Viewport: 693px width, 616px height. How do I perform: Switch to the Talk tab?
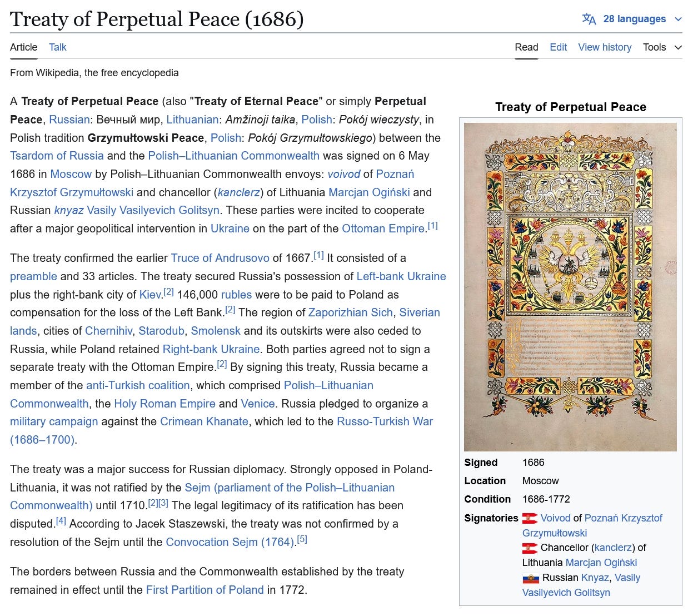[x=57, y=47]
